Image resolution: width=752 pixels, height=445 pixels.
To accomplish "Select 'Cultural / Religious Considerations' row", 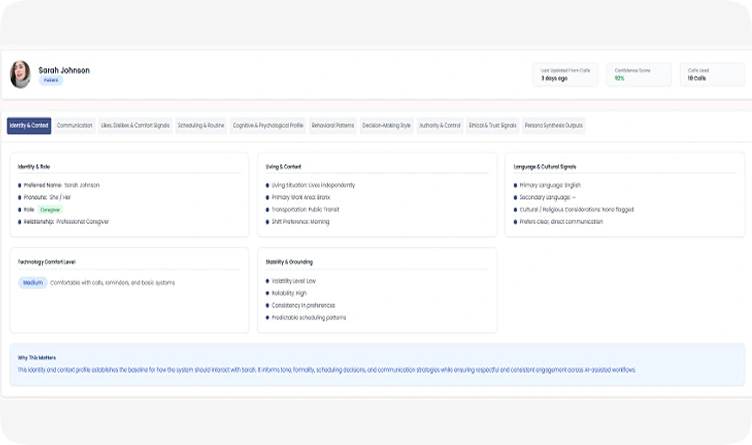I will 574,210.
